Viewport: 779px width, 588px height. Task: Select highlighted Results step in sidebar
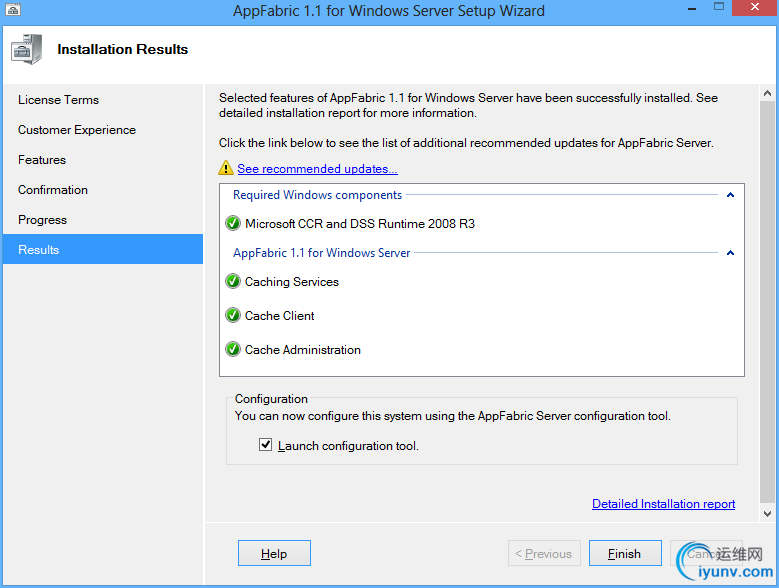[x=103, y=249]
